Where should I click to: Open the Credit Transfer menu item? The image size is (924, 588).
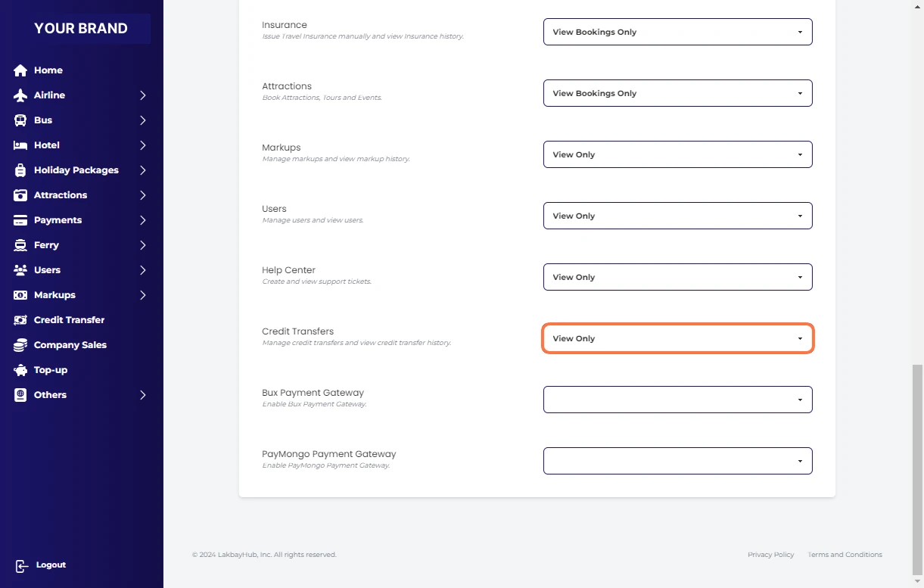click(x=69, y=320)
